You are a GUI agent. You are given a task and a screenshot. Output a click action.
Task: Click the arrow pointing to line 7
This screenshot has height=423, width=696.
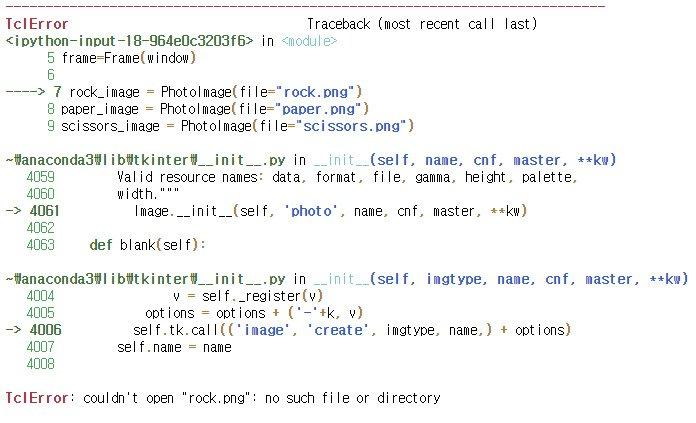pos(25,92)
